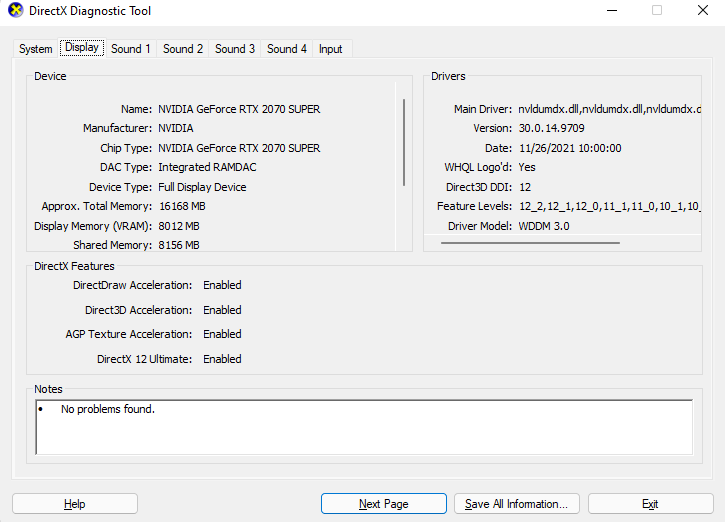
Task: Click device name NVIDIA GeForce RTX 2070 SUPER
Action: coord(239,109)
